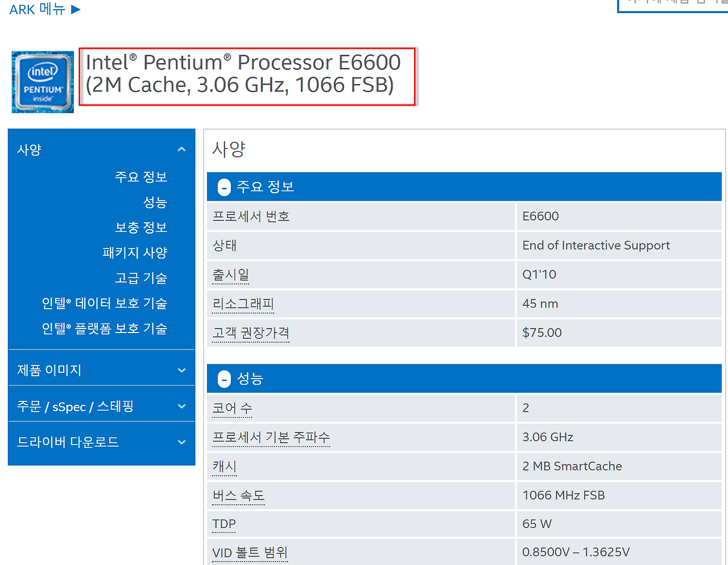728x565 pixels.
Task: Click the 리소그래피 term link
Action: pyautogui.click(x=243, y=304)
